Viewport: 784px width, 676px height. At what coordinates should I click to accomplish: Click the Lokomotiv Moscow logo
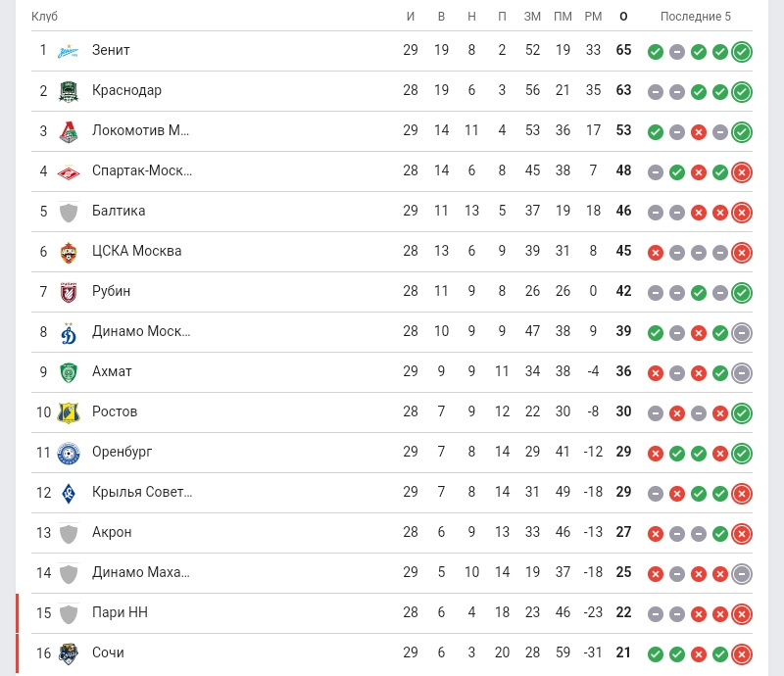[68, 131]
